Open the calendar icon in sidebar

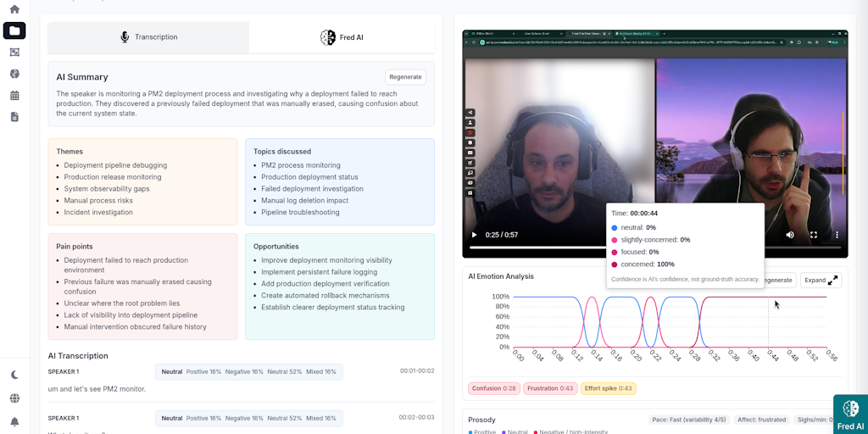click(x=14, y=95)
